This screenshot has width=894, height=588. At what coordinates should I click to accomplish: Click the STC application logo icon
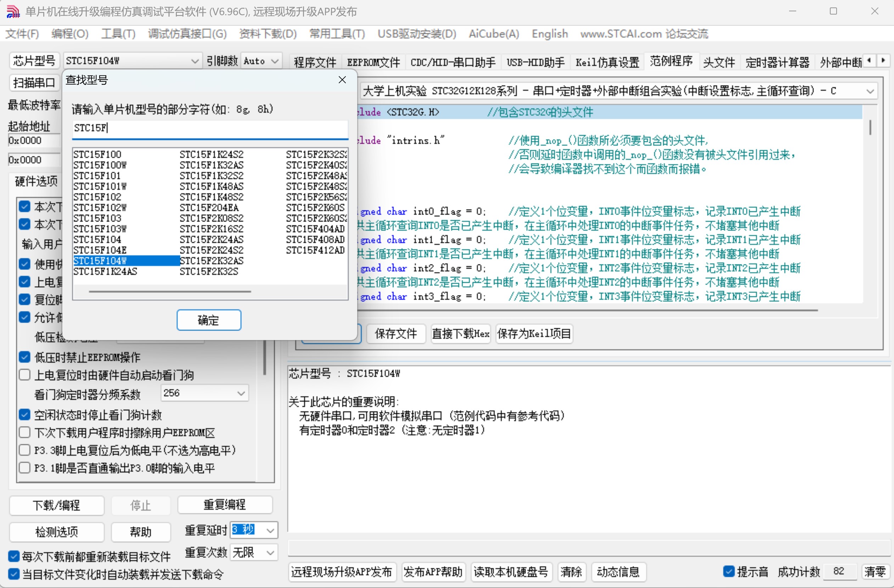coord(13,11)
